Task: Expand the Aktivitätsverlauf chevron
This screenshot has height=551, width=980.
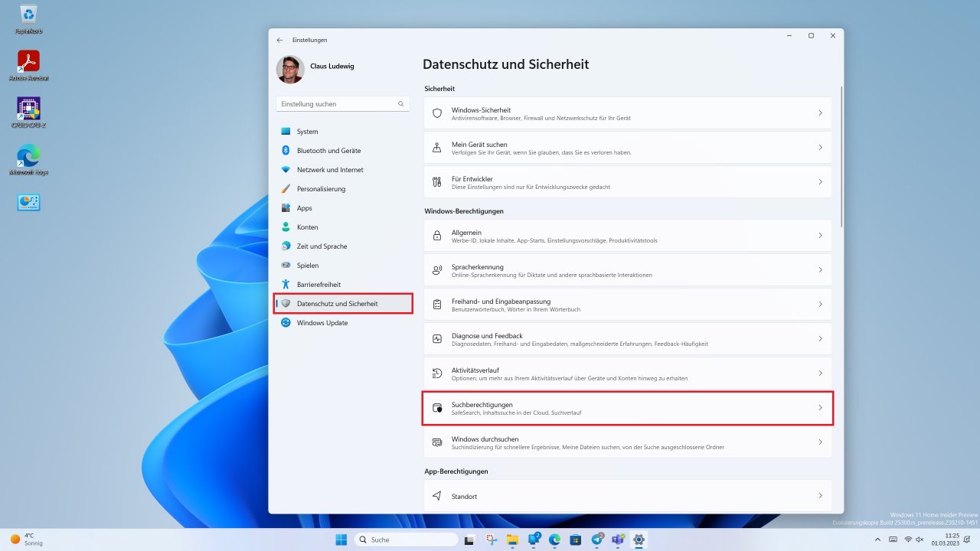Action: pos(820,373)
